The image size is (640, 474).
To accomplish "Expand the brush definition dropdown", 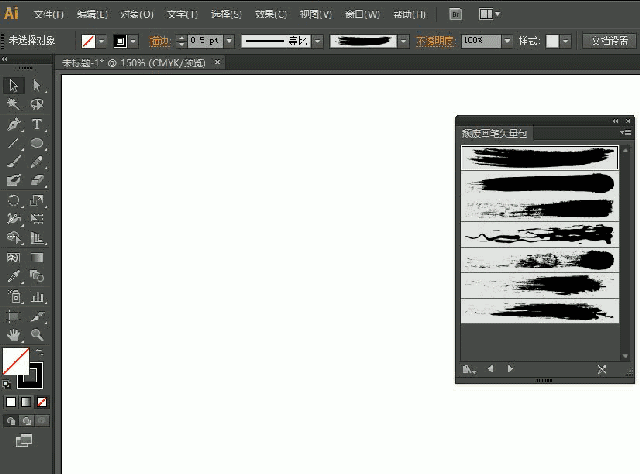I will (x=404, y=42).
